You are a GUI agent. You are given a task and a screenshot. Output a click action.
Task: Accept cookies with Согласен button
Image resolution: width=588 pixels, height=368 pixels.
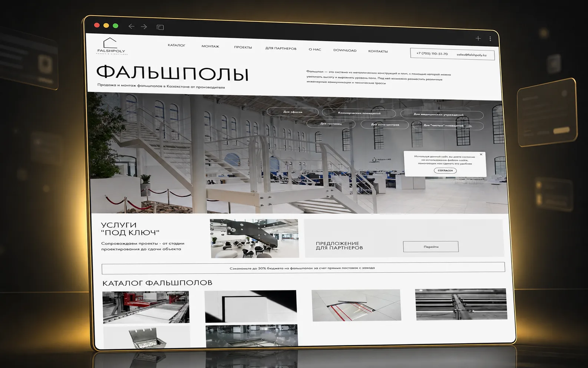445,170
